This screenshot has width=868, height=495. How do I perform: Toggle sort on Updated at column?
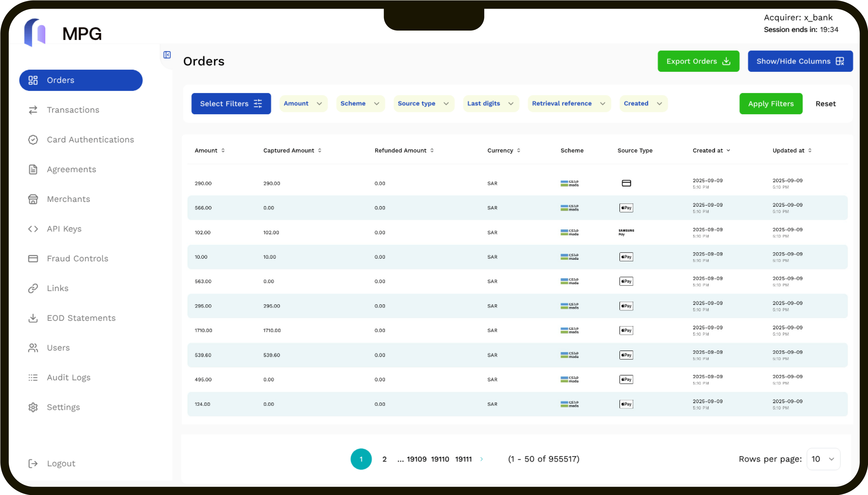pos(810,150)
